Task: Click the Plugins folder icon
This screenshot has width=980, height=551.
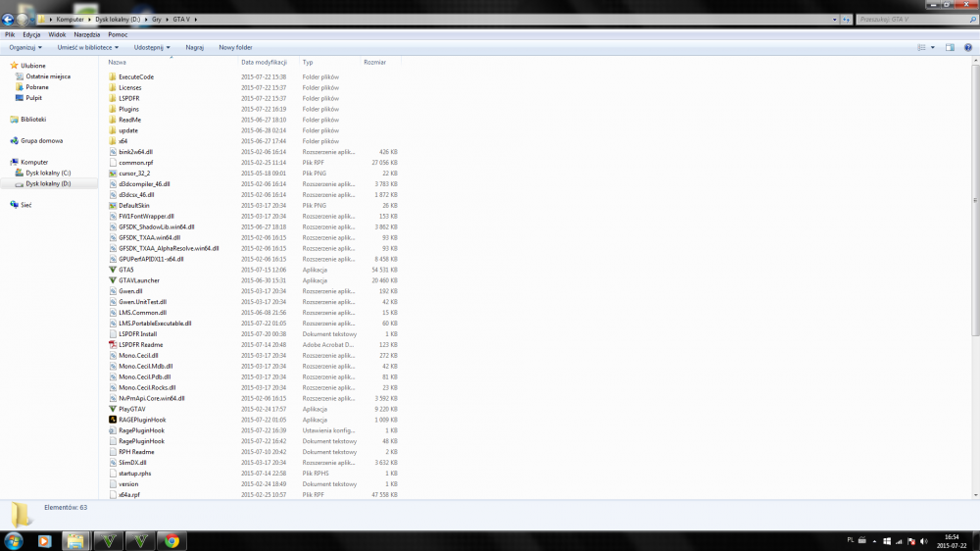Action: pos(113,109)
